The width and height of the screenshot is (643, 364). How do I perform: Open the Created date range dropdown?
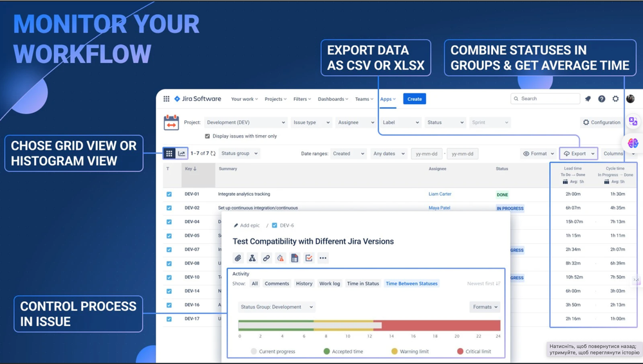(x=349, y=154)
